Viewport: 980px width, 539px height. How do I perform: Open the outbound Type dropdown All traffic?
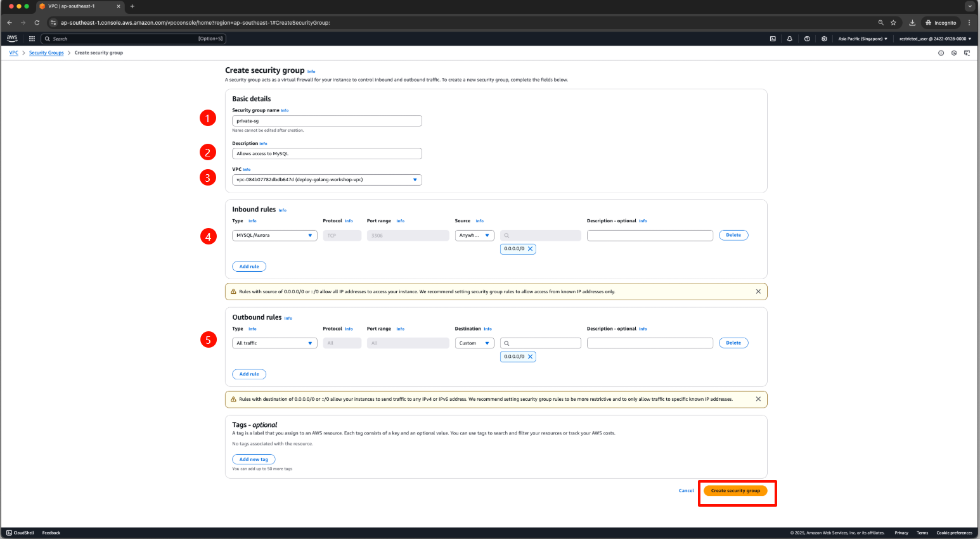point(274,343)
